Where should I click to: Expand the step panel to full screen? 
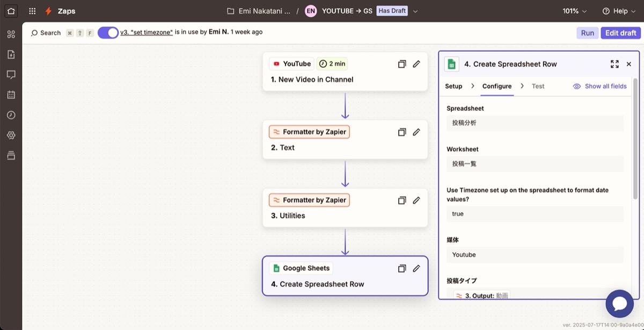pos(615,64)
